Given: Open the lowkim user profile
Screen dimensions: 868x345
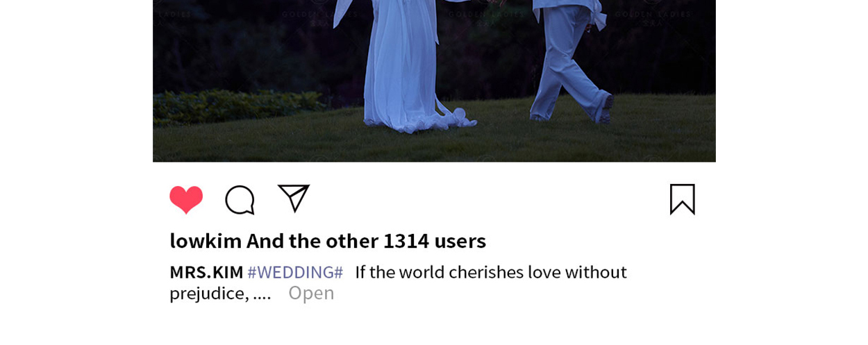Looking at the screenshot, I should [x=206, y=240].
